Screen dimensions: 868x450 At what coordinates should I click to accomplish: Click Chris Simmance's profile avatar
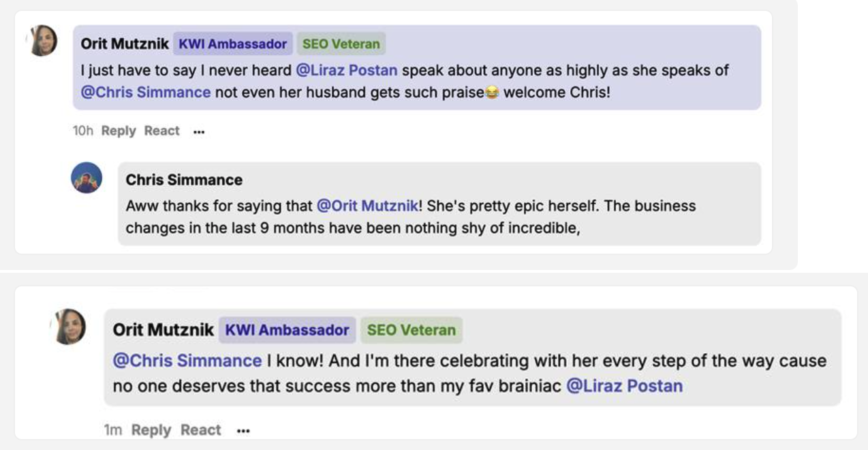coord(87,178)
